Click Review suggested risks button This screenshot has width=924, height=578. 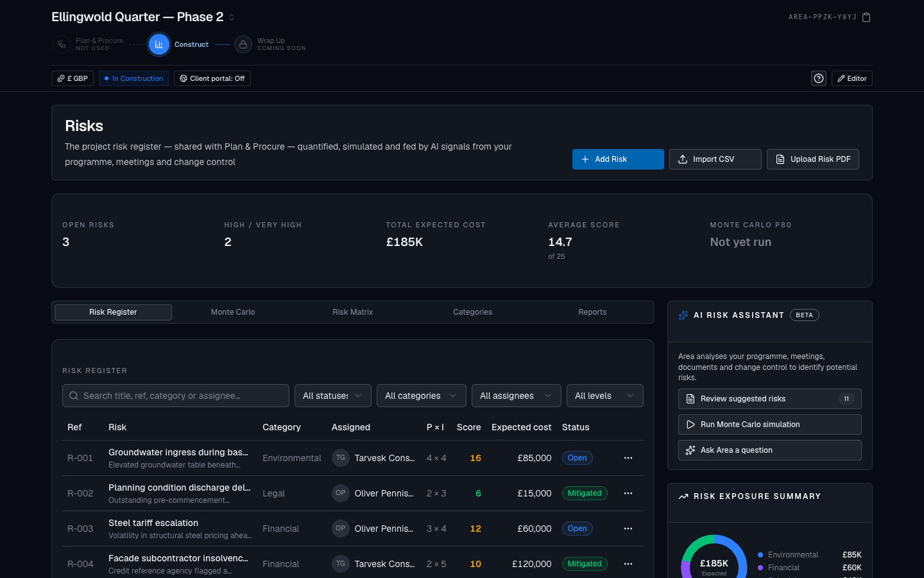(x=770, y=399)
